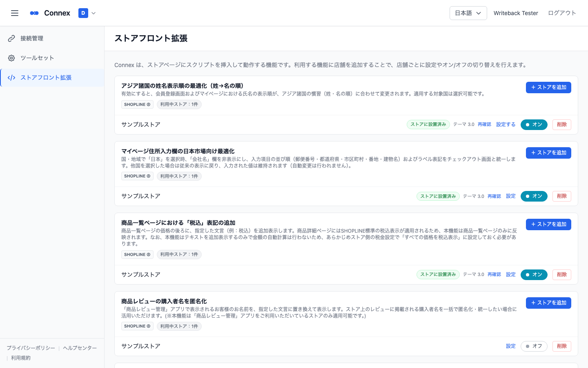588x368 pixels.
Task: Click ストアに設置済み badge in マイページ住所入力欄 row
Action: (438, 196)
